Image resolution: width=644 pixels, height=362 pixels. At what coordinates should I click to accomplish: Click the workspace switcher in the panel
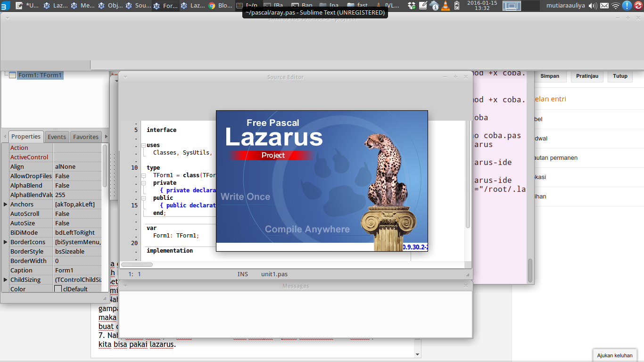point(521,6)
